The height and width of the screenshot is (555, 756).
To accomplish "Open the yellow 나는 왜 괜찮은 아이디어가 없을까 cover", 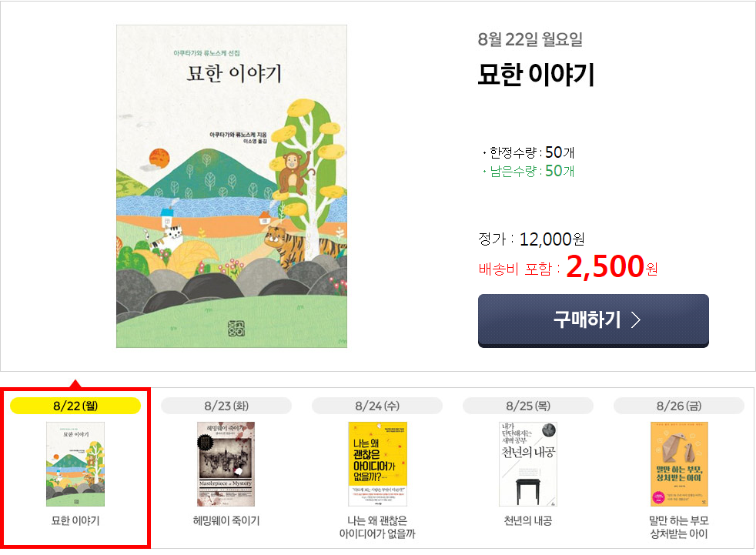I will click(x=377, y=463).
